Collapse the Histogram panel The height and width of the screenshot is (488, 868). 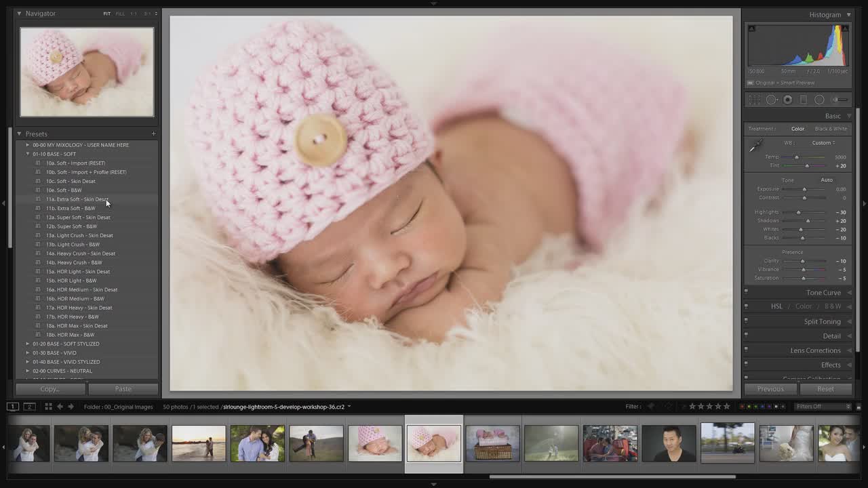[x=848, y=14]
